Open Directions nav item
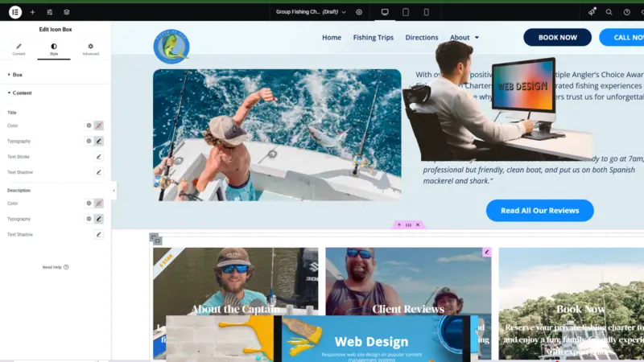Screen dimensions: 644x362 point(421,37)
